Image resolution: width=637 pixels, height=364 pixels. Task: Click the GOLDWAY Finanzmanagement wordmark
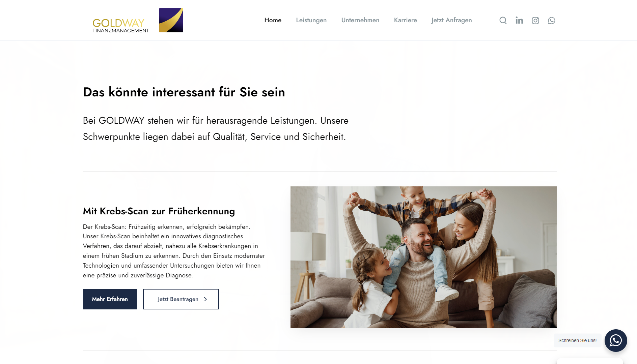click(121, 26)
